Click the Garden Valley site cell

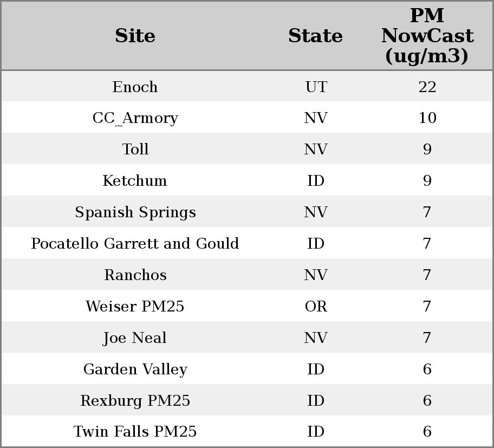135,369
